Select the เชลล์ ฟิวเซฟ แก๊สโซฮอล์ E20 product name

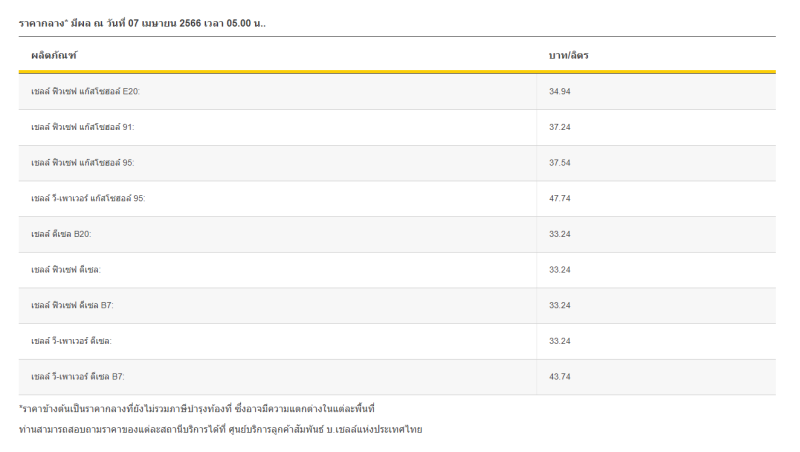[85, 91]
